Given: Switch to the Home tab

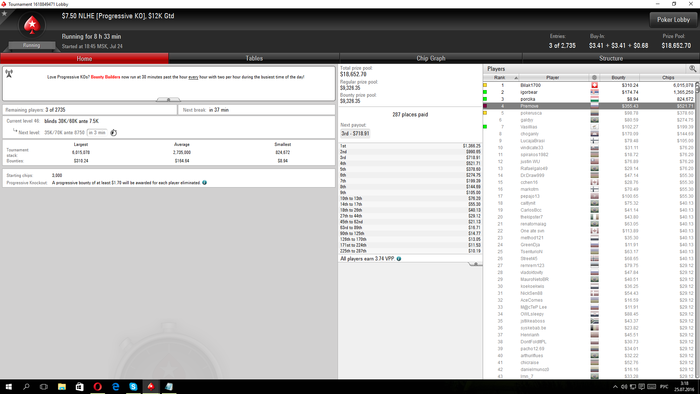Looking at the screenshot, I should pos(84,58).
